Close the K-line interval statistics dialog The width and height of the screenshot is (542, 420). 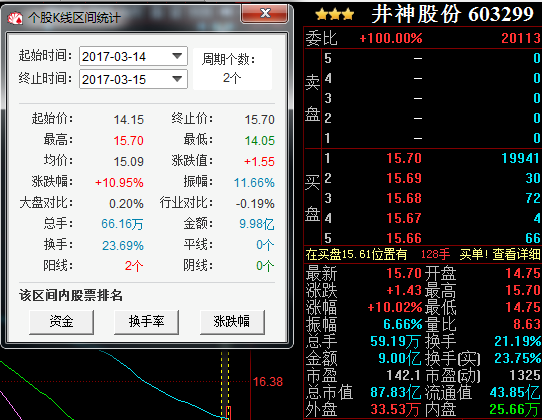pyautogui.click(x=265, y=13)
